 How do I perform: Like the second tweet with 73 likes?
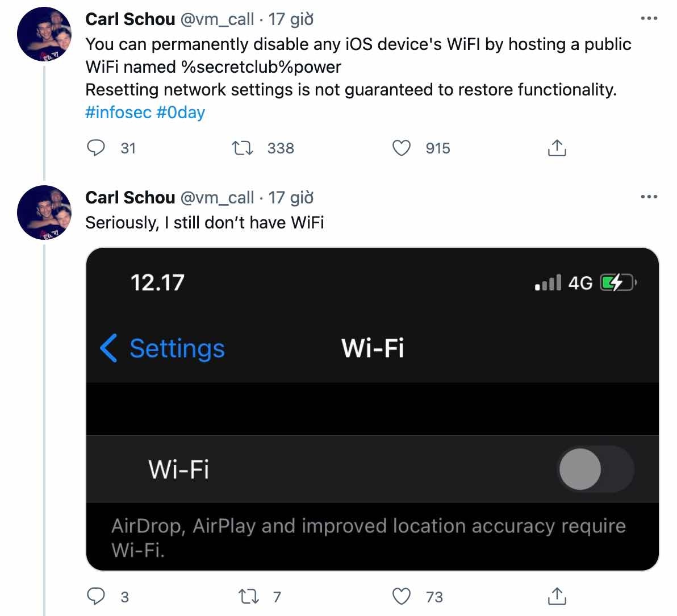403,597
